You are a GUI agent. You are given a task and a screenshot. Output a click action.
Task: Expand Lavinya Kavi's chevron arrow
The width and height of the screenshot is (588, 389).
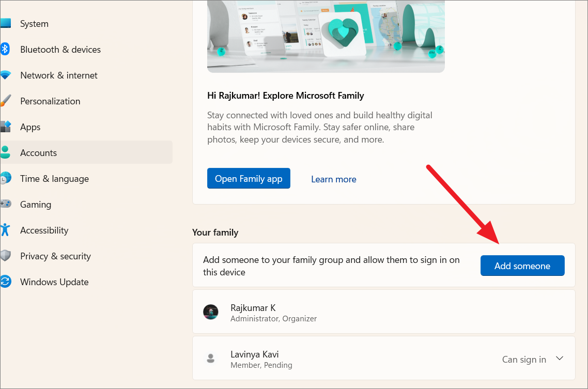(x=559, y=359)
